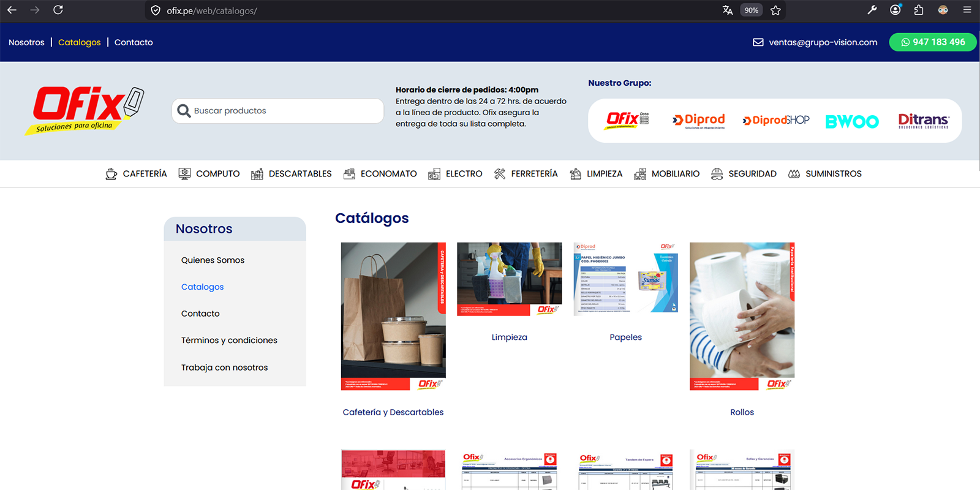Click the Ofix main logo
The height and width of the screenshot is (490, 980).
point(85,110)
